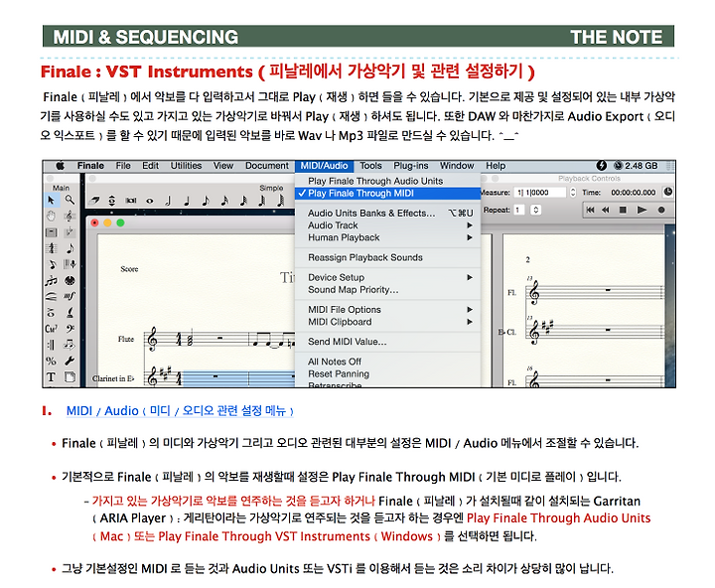This screenshot has height=588, width=715.
Task: Click the Repeat stepper arrows
Action: [536, 210]
